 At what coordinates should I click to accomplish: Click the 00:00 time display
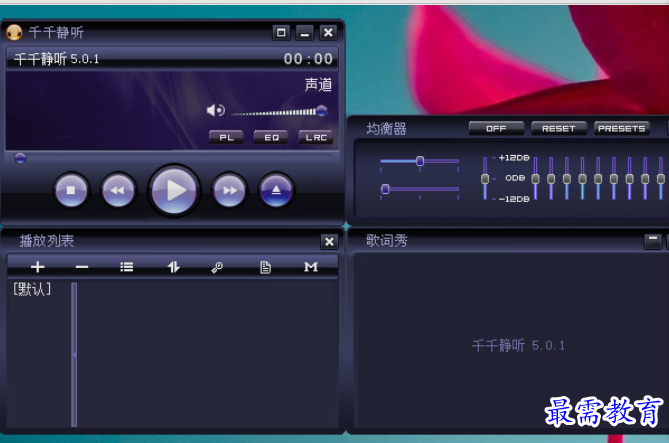pyautogui.click(x=308, y=59)
